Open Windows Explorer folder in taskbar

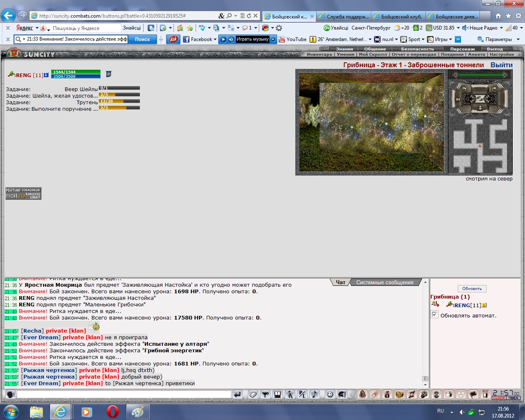[x=37, y=412]
